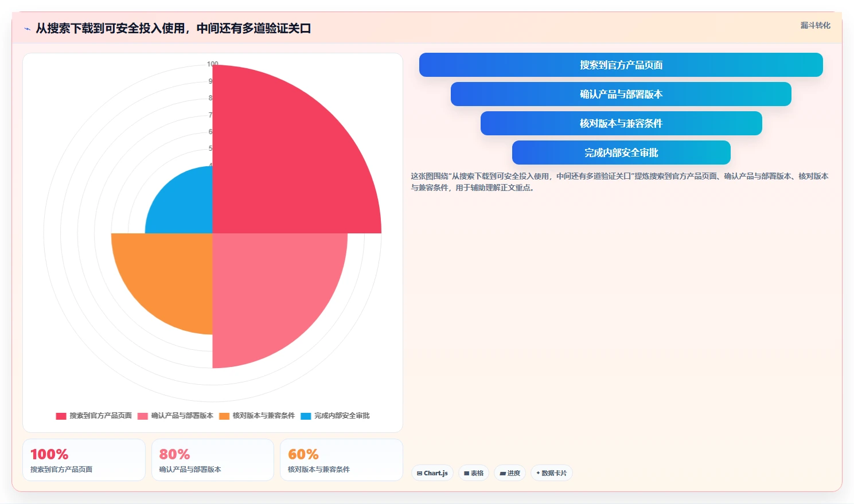Select the 完成内部安全审批 funnel bar
The height and width of the screenshot is (504, 854).
621,153
